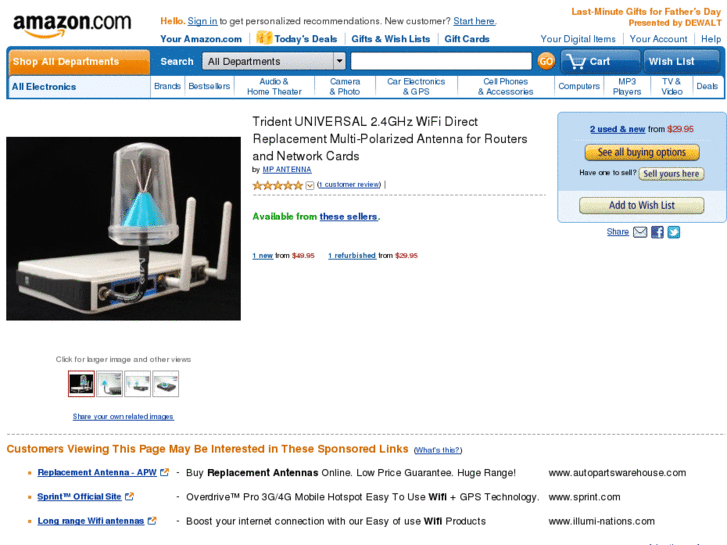The height and width of the screenshot is (545, 727).
Task: Click the See all buying options button
Action: [x=642, y=152]
